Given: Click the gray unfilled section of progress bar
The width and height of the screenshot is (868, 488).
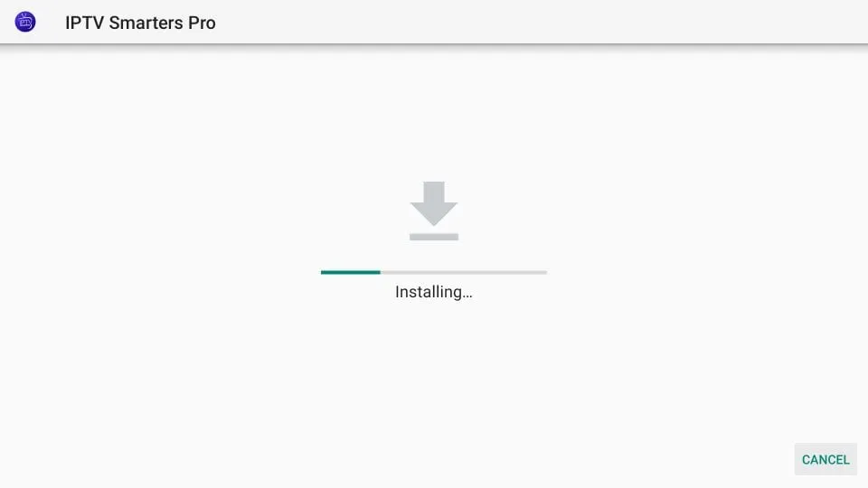Looking at the screenshot, I should (x=463, y=272).
